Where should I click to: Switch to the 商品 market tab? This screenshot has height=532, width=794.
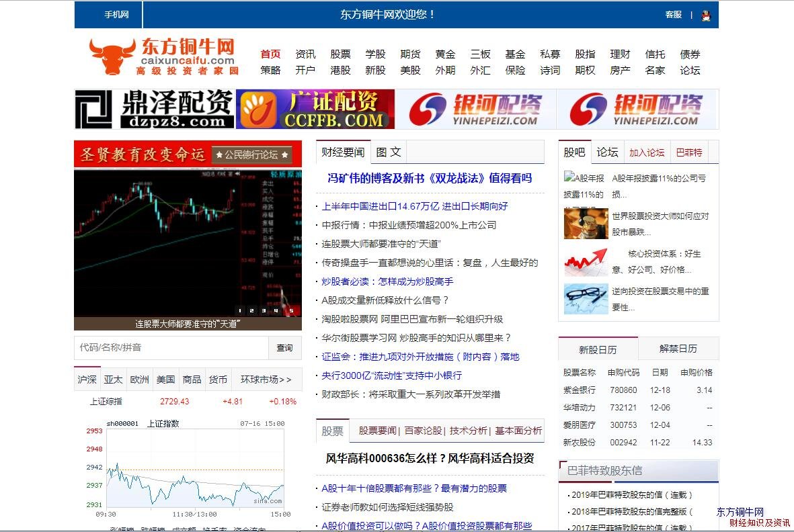(192, 380)
